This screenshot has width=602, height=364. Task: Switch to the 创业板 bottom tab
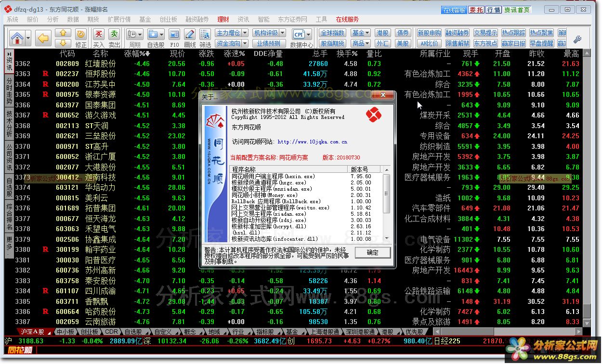pos(89,332)
